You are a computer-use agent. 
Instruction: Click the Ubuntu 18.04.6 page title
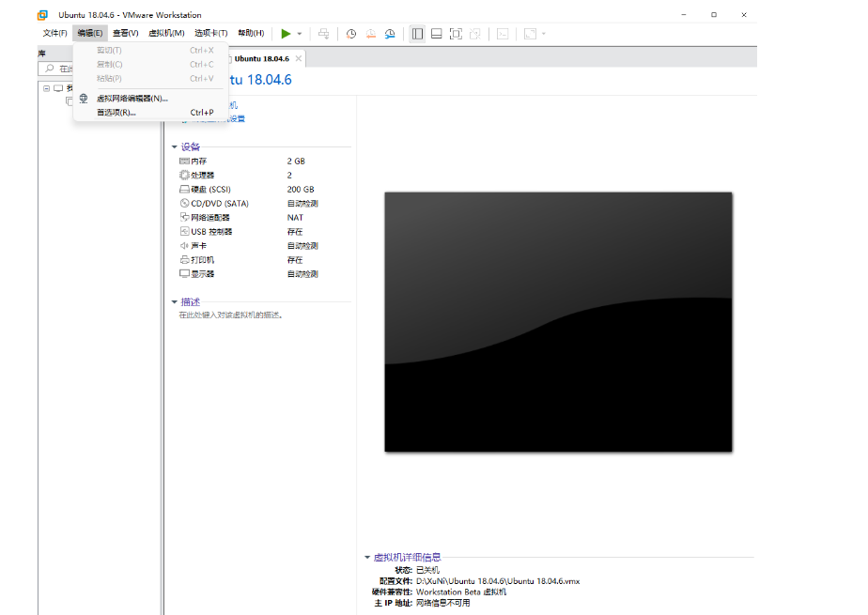point(260,80)
